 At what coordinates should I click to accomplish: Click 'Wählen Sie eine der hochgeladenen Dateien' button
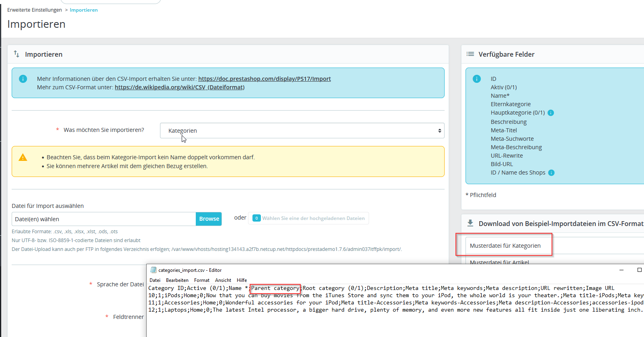pos(308,218)
